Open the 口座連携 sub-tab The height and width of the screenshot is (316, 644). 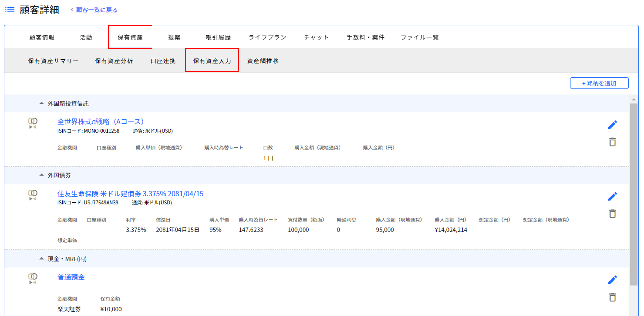click(x=163, y=61)
